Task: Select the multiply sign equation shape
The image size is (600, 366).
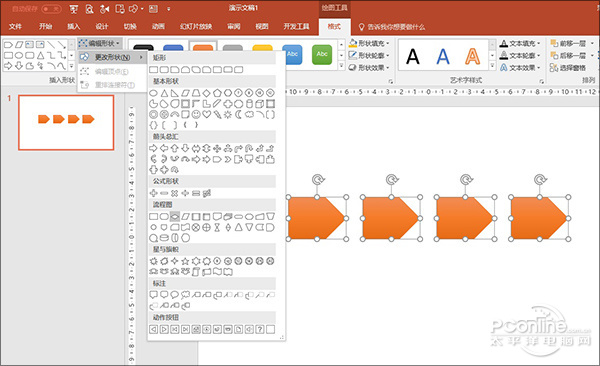Action: click(174, 193)
